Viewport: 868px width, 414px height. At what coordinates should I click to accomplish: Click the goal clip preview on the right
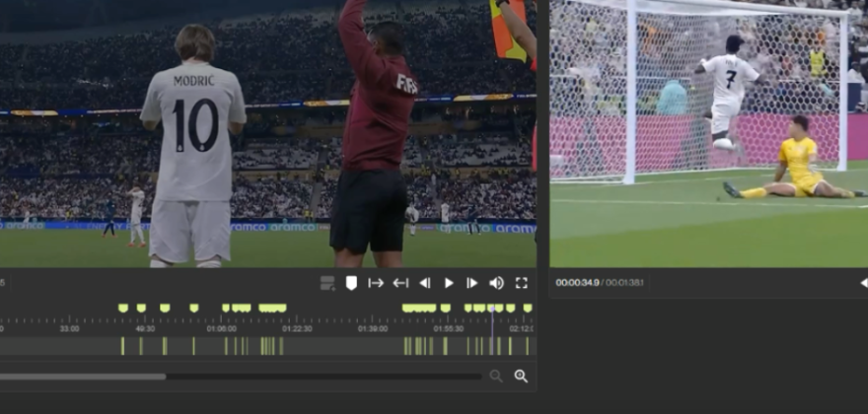pos(708,133)
